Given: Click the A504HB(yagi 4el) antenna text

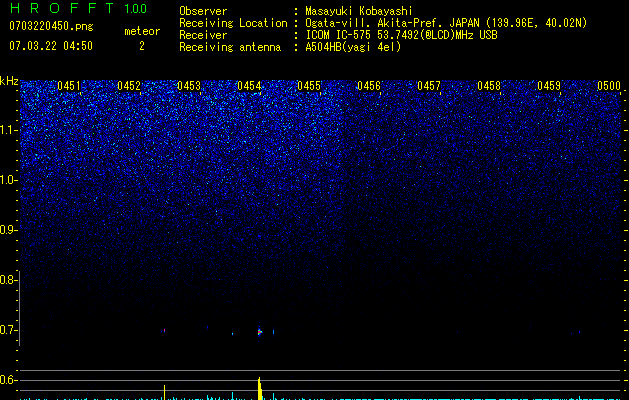Looking at the screenshot, I should coord(353,47).
